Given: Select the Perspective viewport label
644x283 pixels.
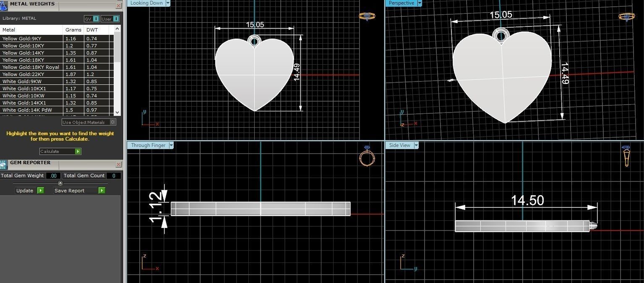Looking at the screenshot, I should (x=401, y=3).
